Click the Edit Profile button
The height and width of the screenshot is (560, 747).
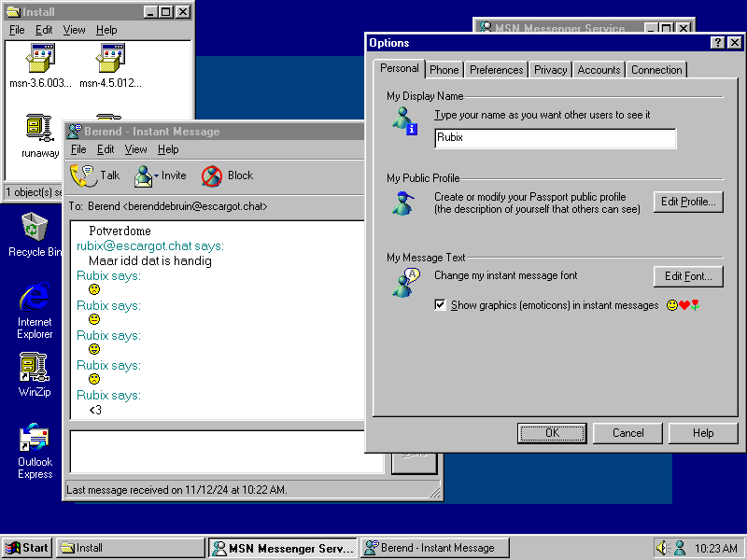point(688,202)
